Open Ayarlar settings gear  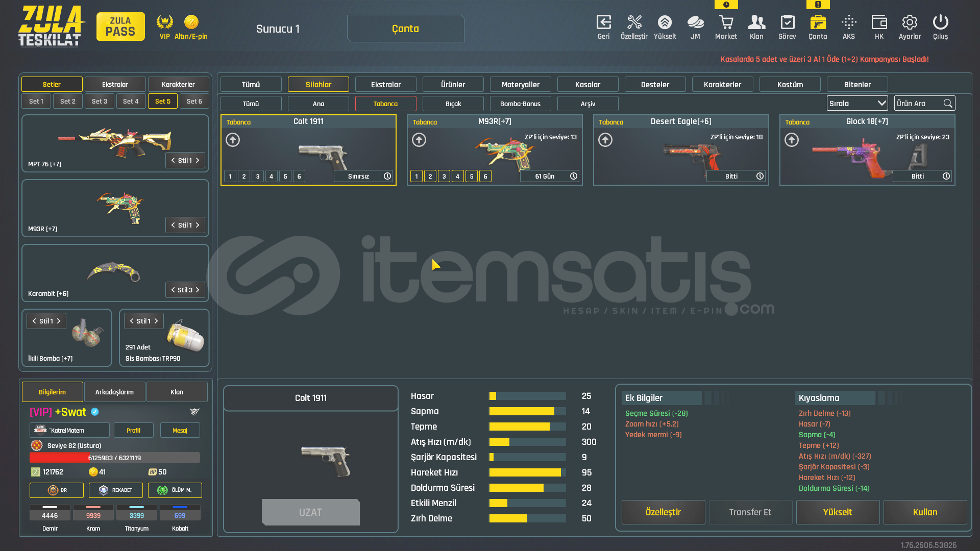(x=910, y=22)
